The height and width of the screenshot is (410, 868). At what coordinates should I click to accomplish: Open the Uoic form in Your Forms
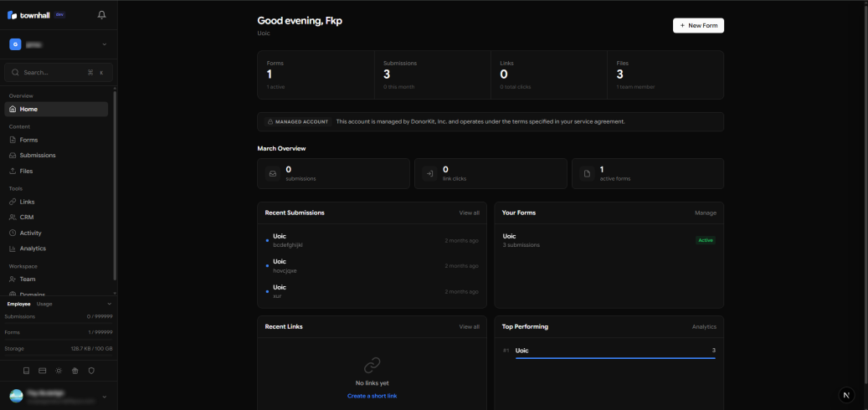point(609,241)
